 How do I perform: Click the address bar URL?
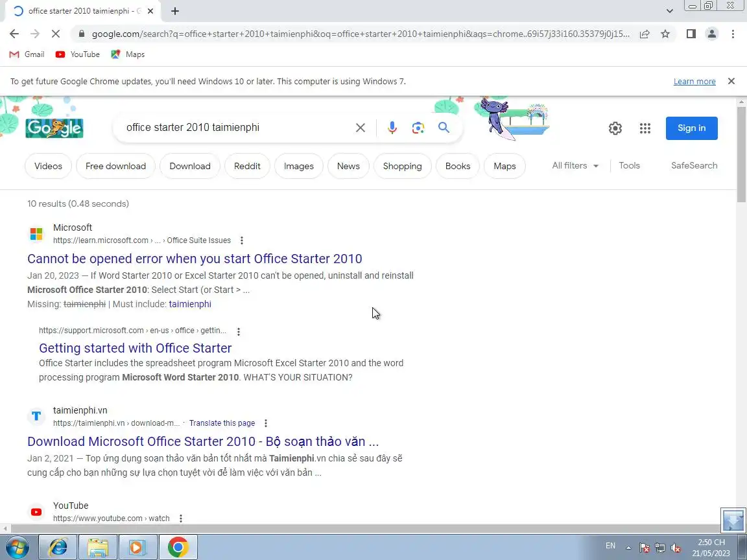coord(361,34)
